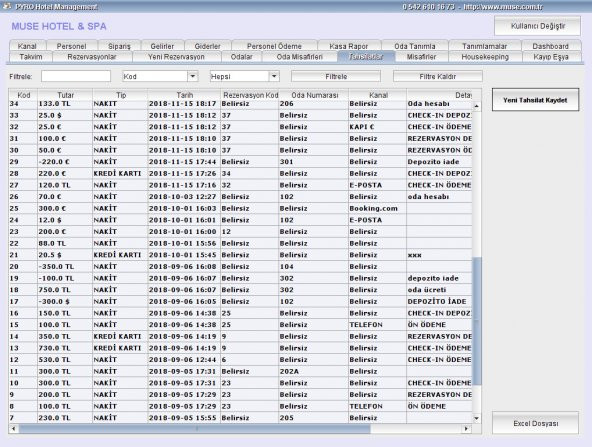592x447 pixels.
Task: Select the 'DEPOZİTO İADE' detail cell
Action: (439, 301)
